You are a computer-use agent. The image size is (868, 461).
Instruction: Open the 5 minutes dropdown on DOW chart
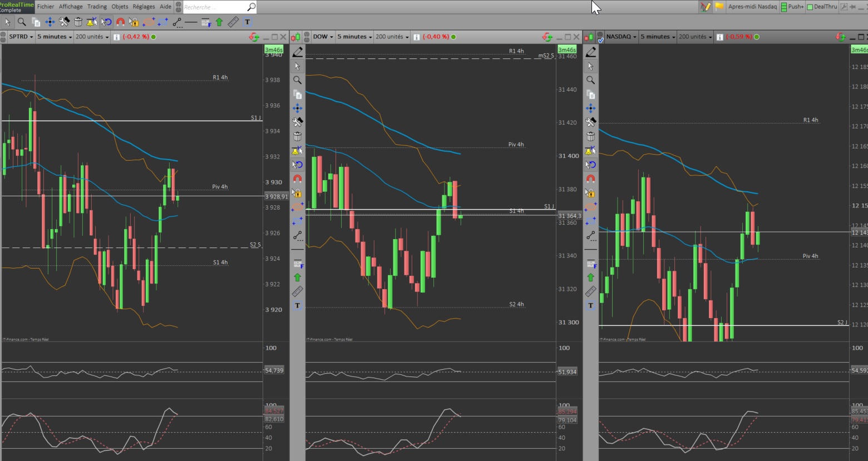[355, 37]
